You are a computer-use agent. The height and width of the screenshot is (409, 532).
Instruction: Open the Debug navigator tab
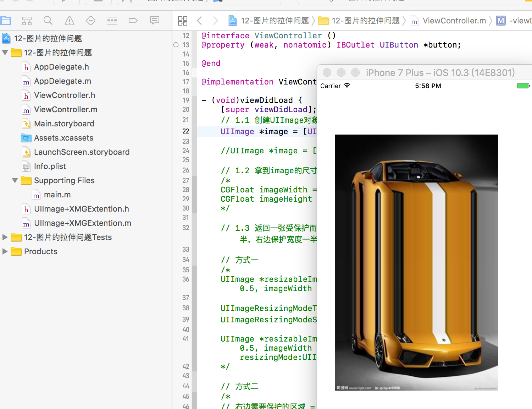(112, 21)
